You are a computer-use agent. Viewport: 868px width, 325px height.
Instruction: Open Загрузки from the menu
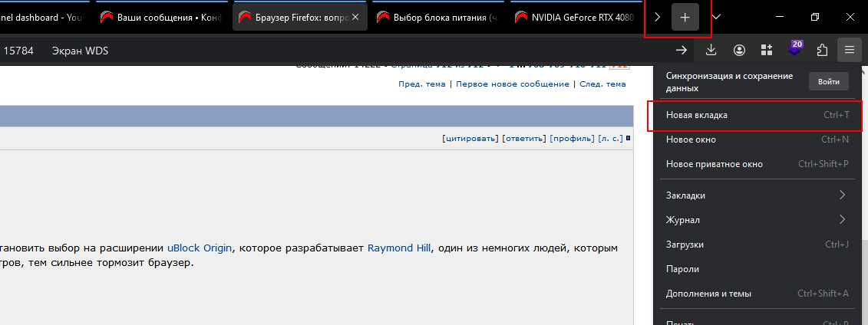(757, 245)
